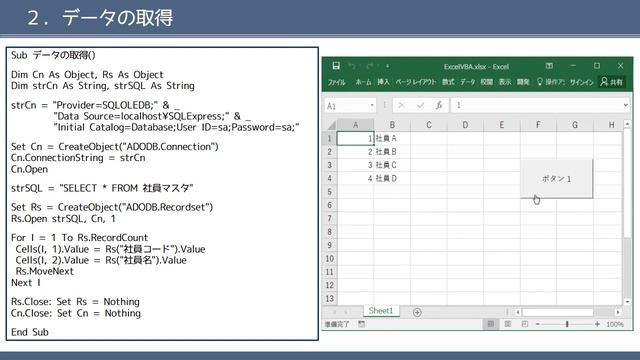Open the 校閲 tab
This screenshot has height=360, width=640.
(x=487, y=82)
